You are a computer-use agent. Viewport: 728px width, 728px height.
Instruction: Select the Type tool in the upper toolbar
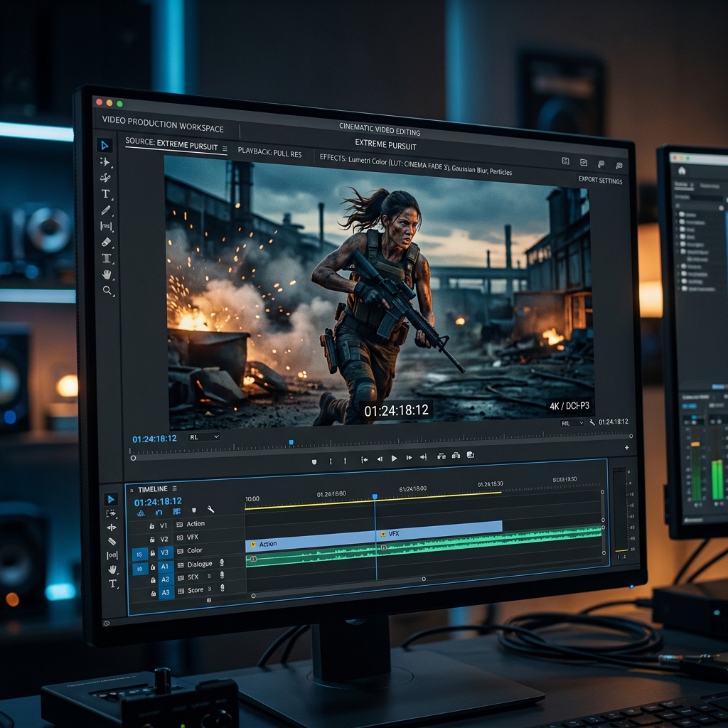coord(106,193)
